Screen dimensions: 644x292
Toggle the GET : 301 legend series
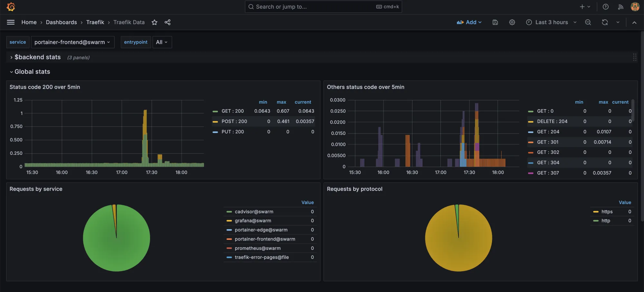548,142
